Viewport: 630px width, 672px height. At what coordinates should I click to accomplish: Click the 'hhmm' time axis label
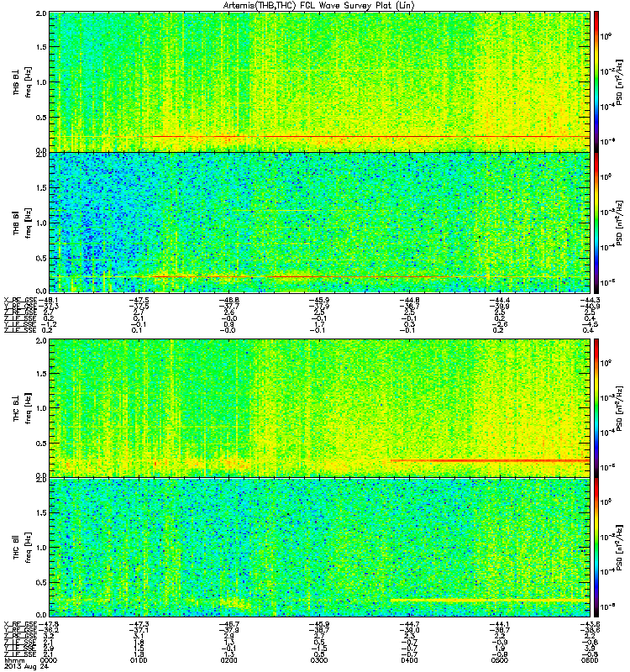tap(13, 660)
